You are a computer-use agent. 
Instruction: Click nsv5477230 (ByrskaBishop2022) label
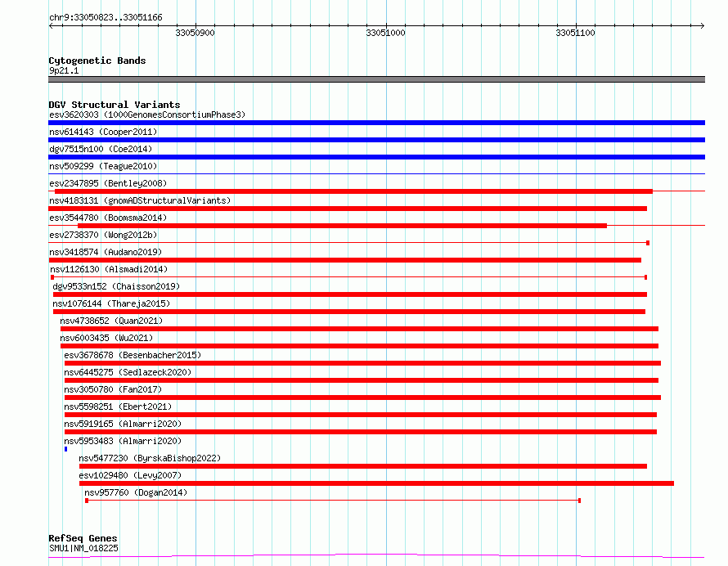point(150,458)
